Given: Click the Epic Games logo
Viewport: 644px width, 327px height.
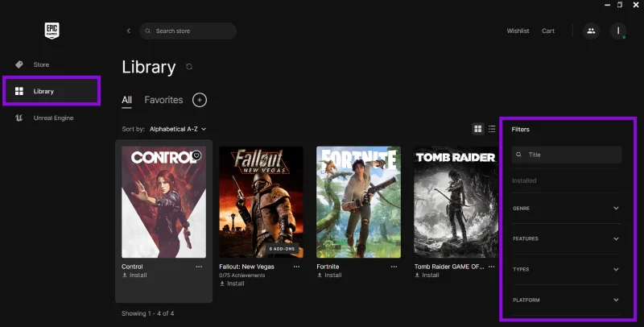Looking at the screenshot, I should coord(52,31).
